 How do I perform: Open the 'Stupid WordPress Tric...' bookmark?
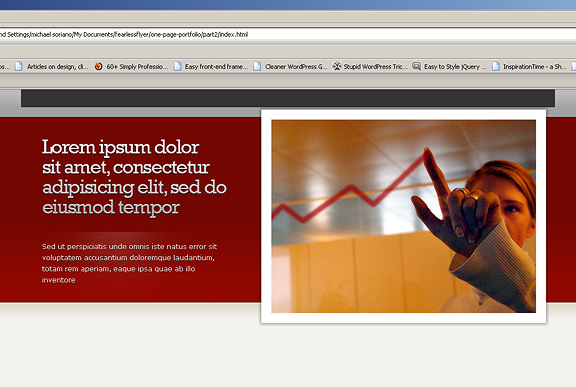click(370, 66)
